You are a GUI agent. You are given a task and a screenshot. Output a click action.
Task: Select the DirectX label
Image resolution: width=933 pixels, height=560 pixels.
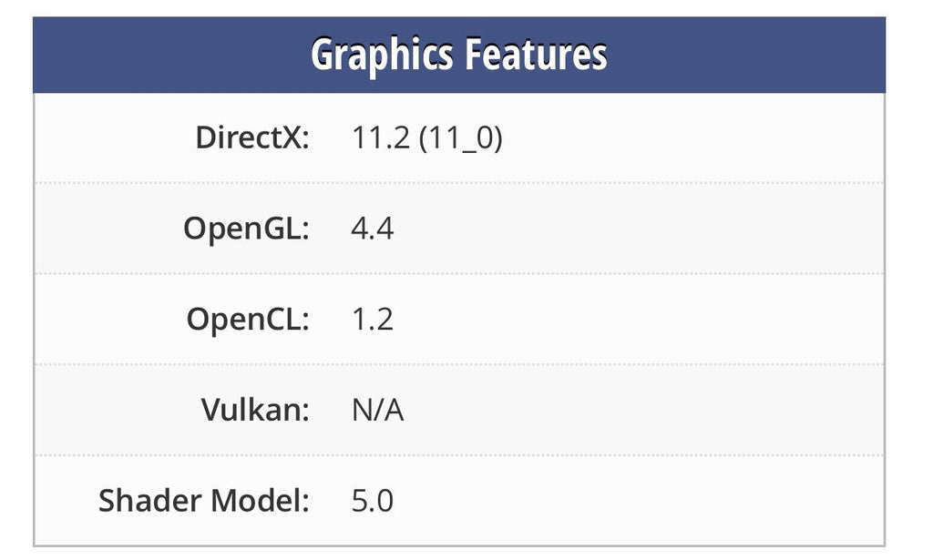point(252,138)
